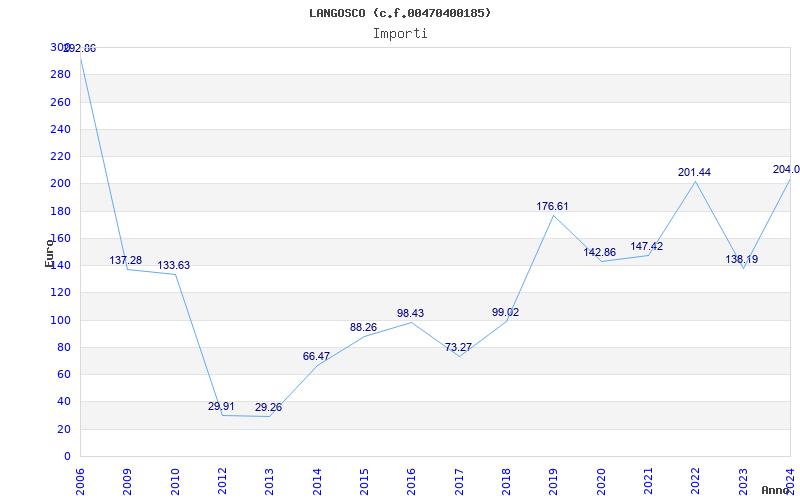Click the 120 y-axis tick label
This screenshot has width=800, height=500.
[61, 293]
